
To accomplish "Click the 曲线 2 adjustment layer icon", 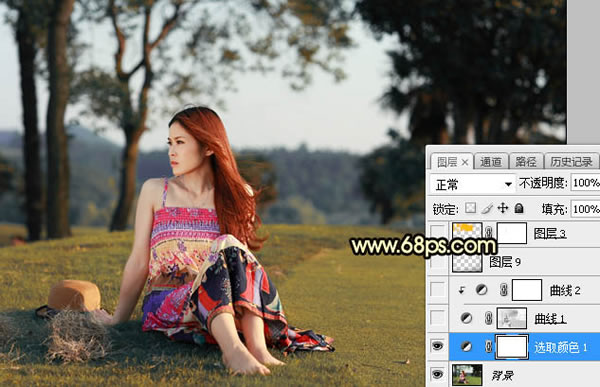I will coord(482,290).
